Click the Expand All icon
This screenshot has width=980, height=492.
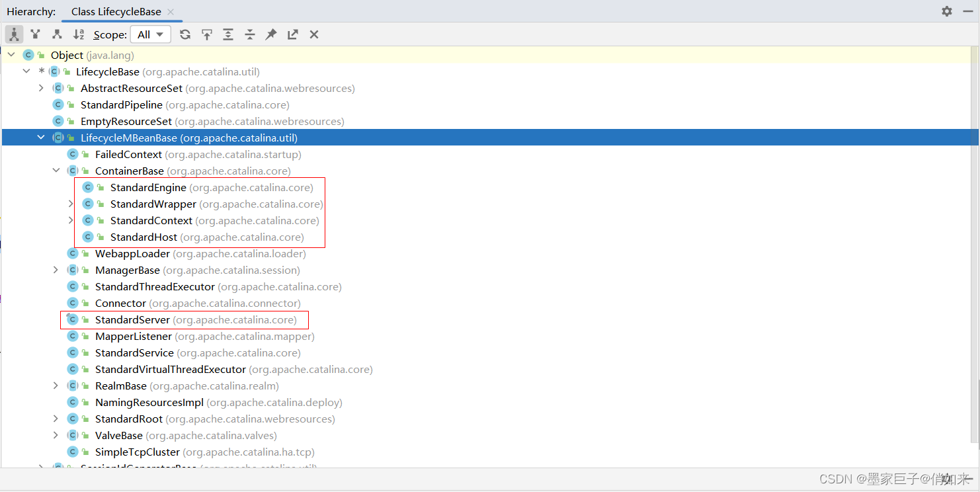[x=228, y=34]
